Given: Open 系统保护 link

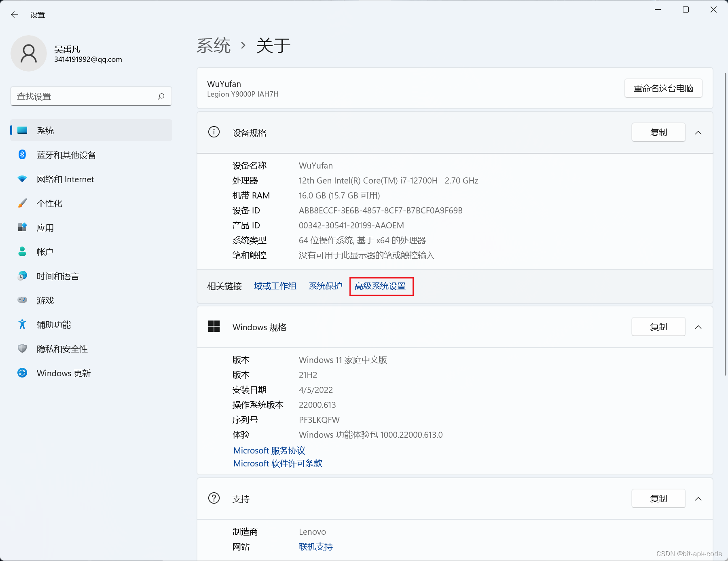Looking at the screenshot, I should point(325,286).
